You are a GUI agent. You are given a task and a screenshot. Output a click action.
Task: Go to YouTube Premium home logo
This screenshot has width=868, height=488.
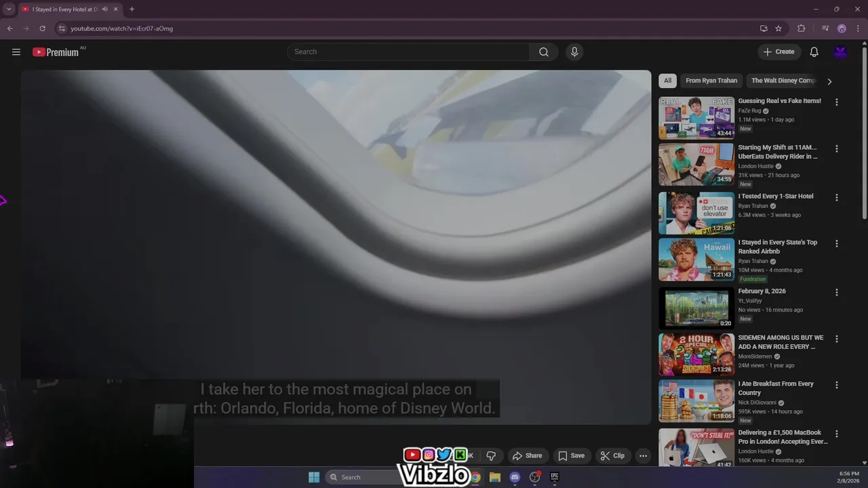pos(56,52)
